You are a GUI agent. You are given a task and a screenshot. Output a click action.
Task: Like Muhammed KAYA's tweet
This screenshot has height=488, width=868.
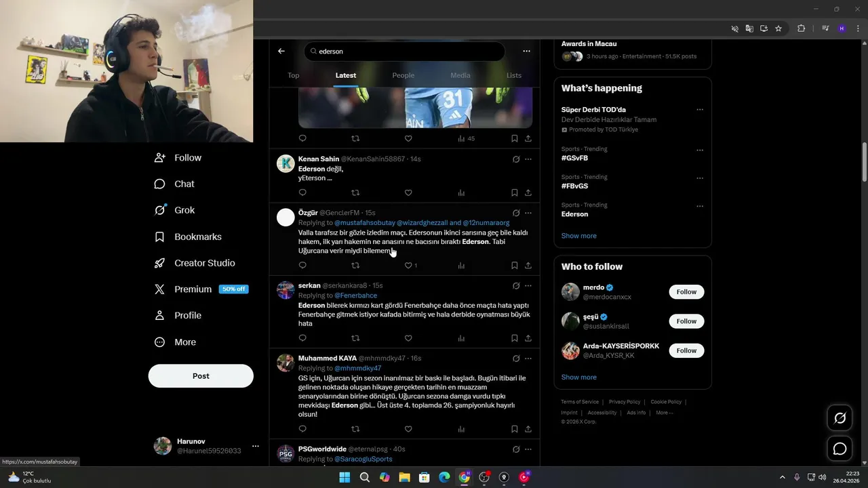point(408,428)
